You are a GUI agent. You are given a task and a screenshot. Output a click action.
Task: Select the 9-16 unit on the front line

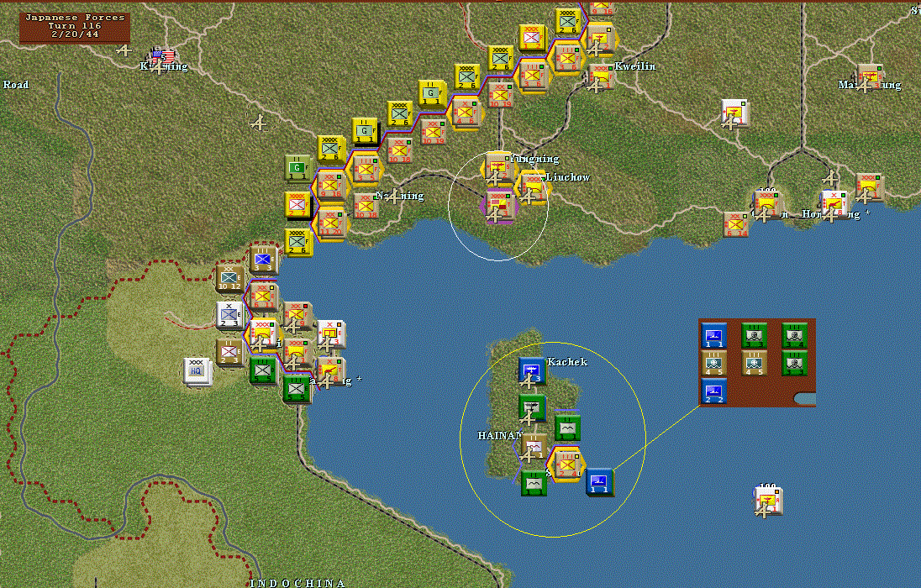[x=331, y=186]
